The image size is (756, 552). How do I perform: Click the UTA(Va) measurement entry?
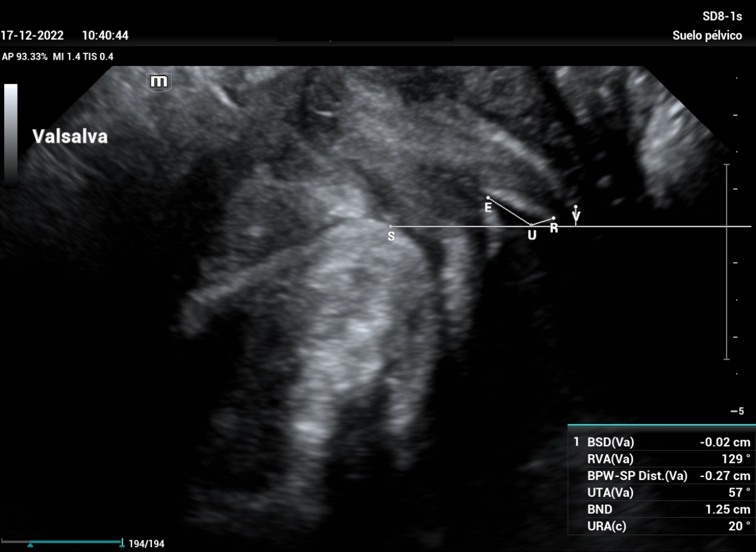[x=662, y=492]
